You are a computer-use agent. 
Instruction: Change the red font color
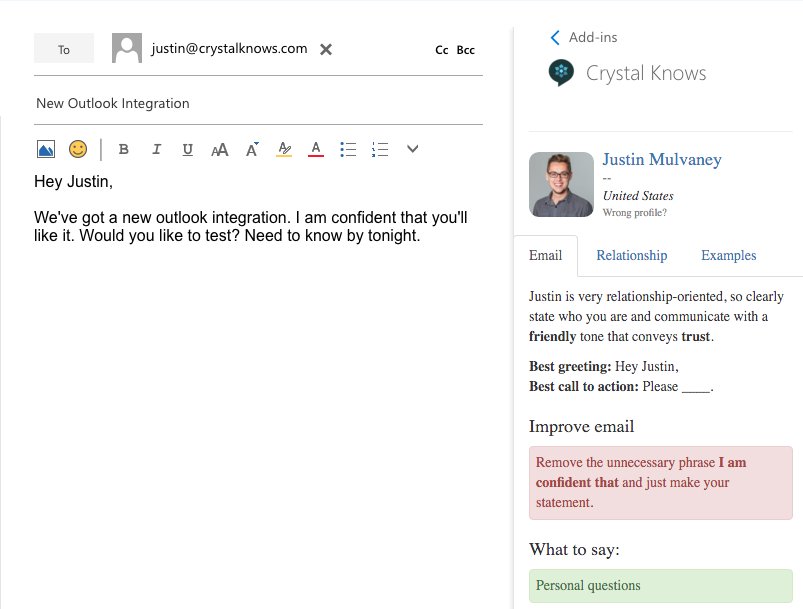pyautogui.click(x=316, y=150)
